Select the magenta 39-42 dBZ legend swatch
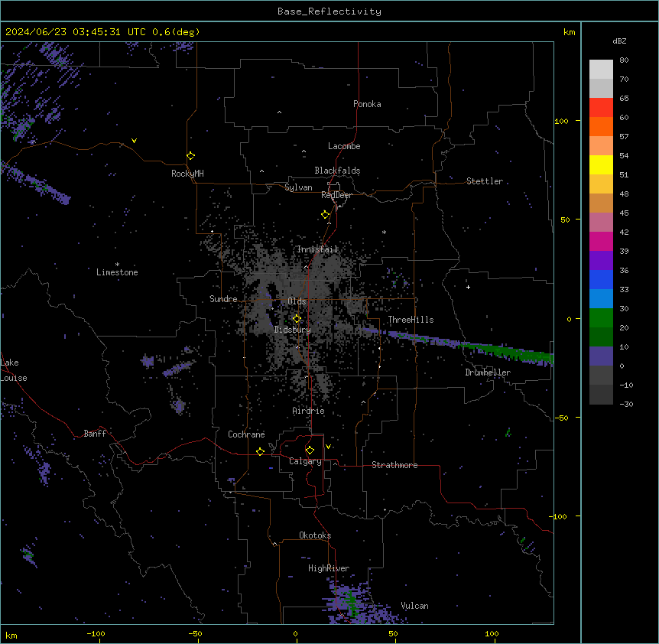Screen dimensions: 659x644 tap(601, 241)
